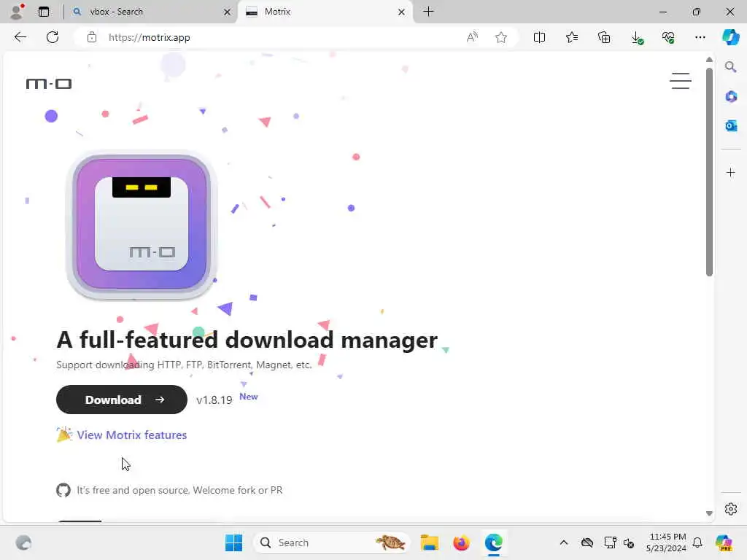Add page to favorites with star icon
This screenshot has width=747, height=560.
coord(500,37)
